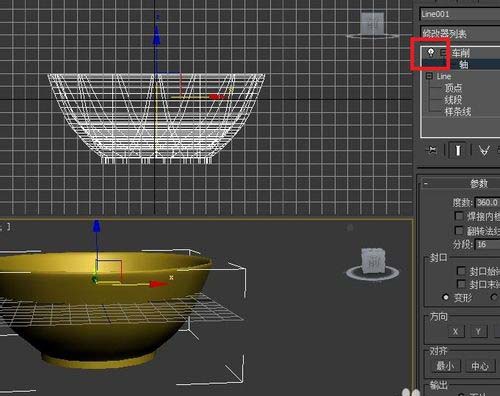Click the blue Z axis arrow in perspective viewport
Viewport: 500px width, 396px height.
click(x=97, y=226)
